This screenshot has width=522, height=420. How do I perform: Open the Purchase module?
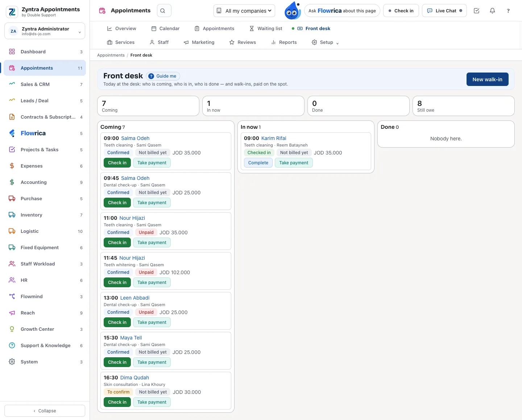tap(45, 199)
